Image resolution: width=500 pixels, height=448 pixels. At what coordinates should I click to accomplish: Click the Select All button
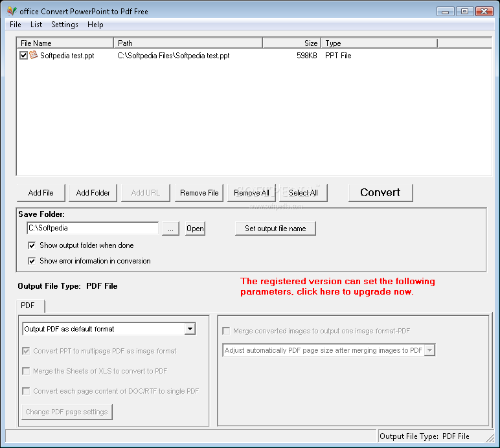303,193
